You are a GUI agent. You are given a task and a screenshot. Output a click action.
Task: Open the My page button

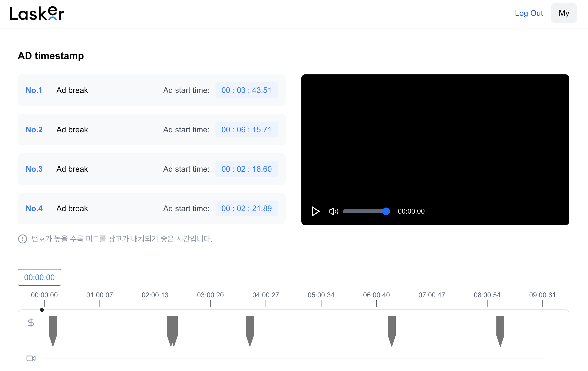coord(564,13)
